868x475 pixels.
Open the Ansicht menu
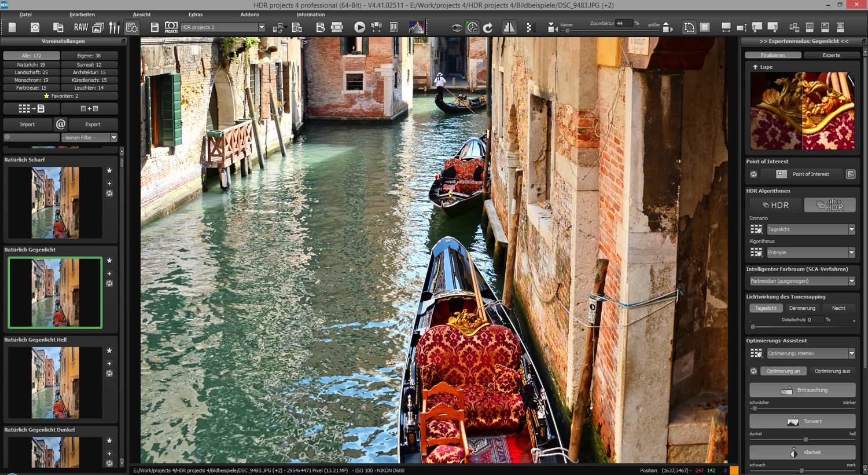(x=142, y=14)
